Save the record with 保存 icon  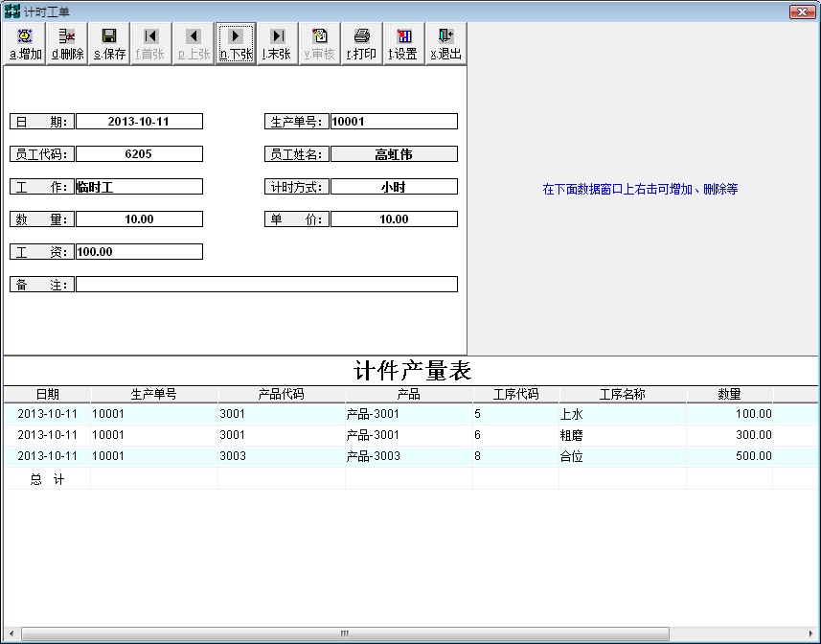pos(109,44)
